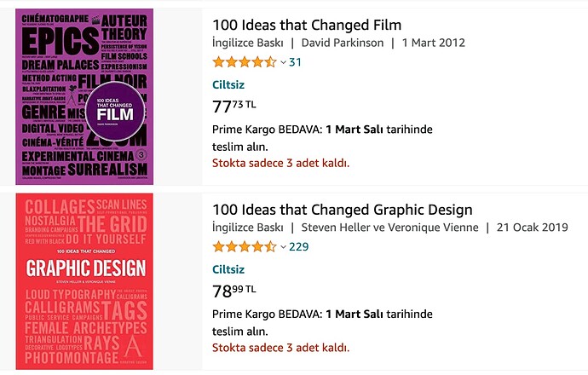Click authors Steven Heller ve Veronique Vienne

point(390,228)
